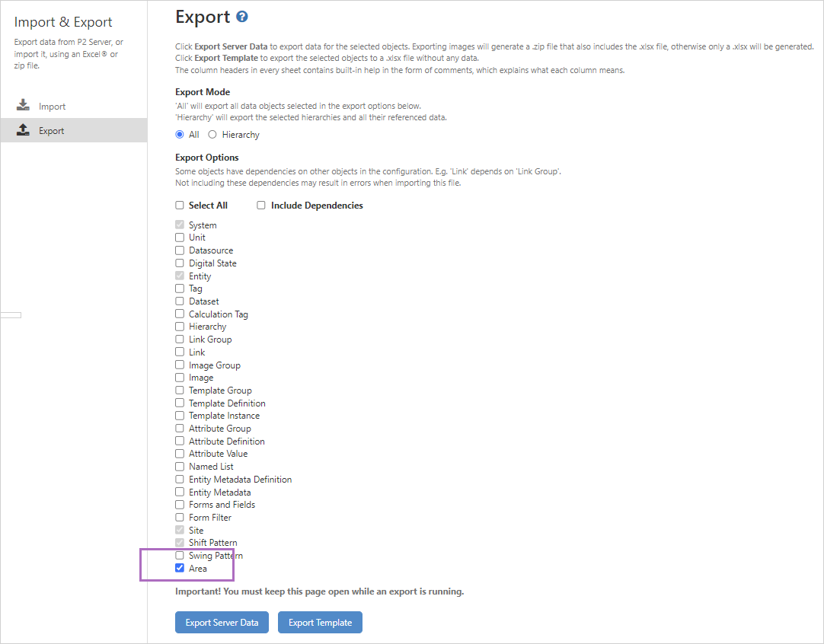Screen dimensions: 824x644
Task: Choose the Hierarchy export mode option
Action: (212, 135)
